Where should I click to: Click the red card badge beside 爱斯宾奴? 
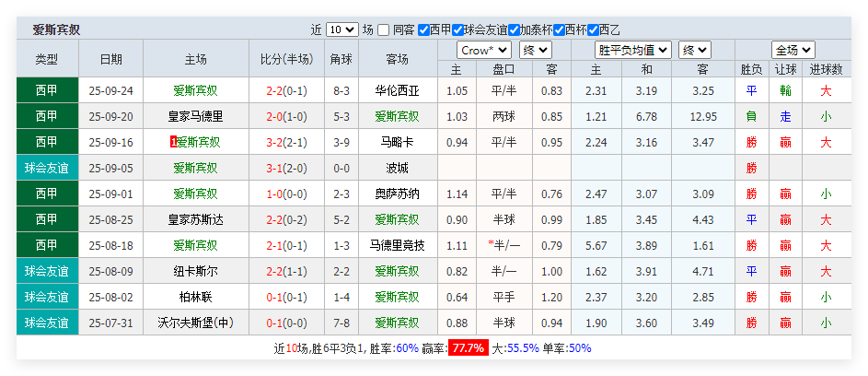point(173,142)
